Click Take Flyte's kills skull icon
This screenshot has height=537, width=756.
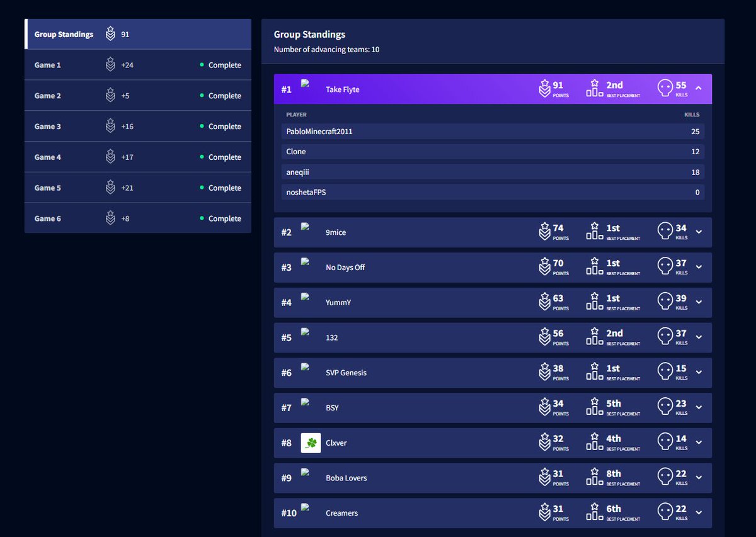click(x=665, y=89)
